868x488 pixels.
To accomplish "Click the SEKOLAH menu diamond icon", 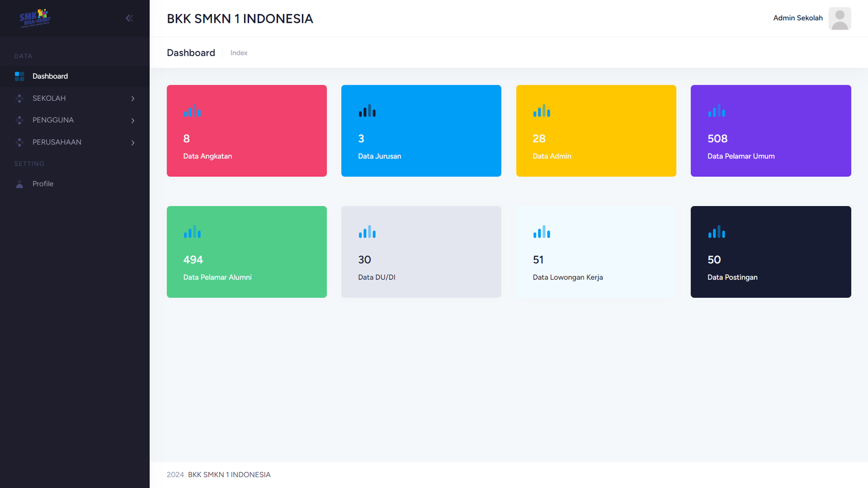I will coord(20,99).
